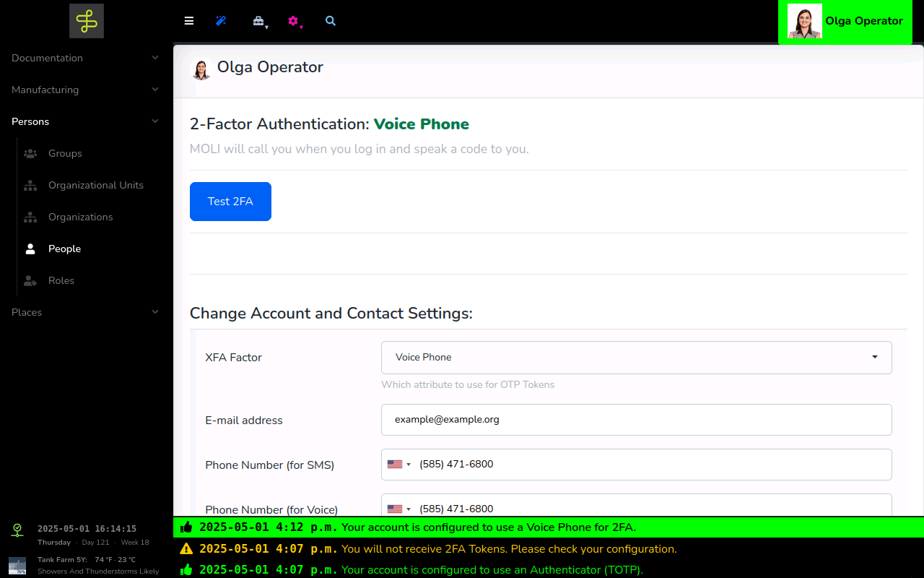Click the weather thumbnail for Tank Farm
Screen dimensions: 924x578
pyautogui.click(x=17, y=565)
